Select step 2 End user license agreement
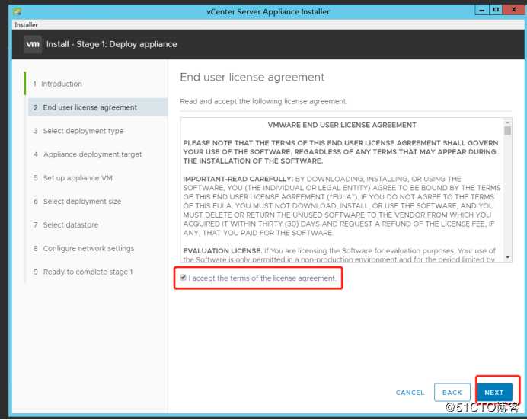The image size is (527, 420). [97, 107]
